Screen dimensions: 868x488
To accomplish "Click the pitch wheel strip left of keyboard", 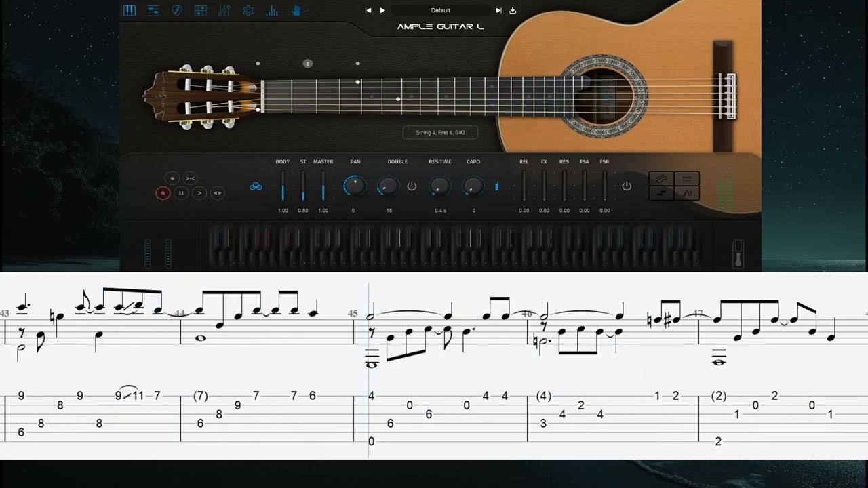I will click(147, 253).
